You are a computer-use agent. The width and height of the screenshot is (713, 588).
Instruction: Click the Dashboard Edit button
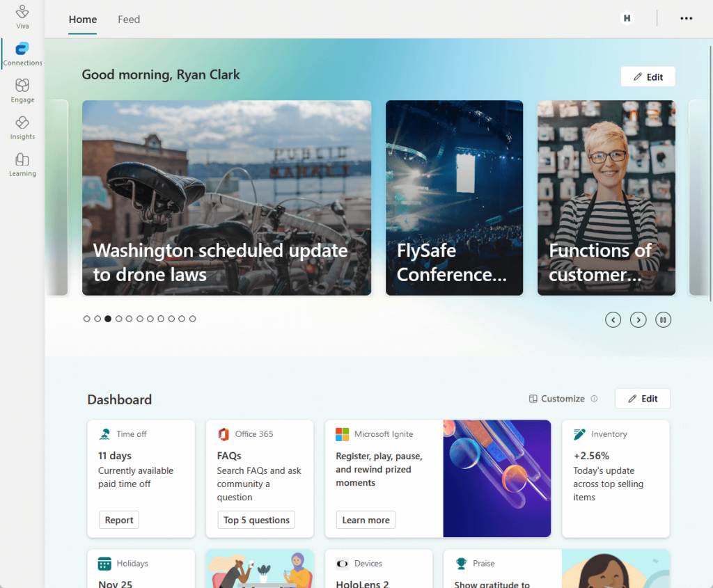tap(643, 399)
